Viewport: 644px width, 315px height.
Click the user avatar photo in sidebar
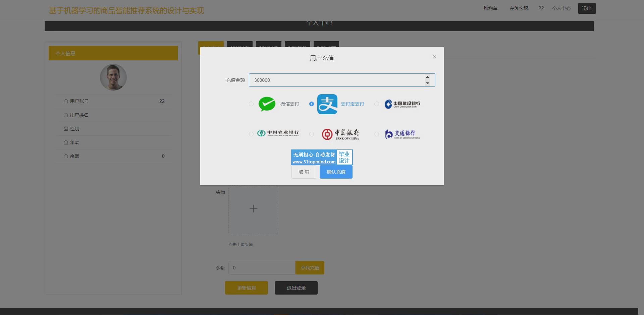[x=113, y=77]
